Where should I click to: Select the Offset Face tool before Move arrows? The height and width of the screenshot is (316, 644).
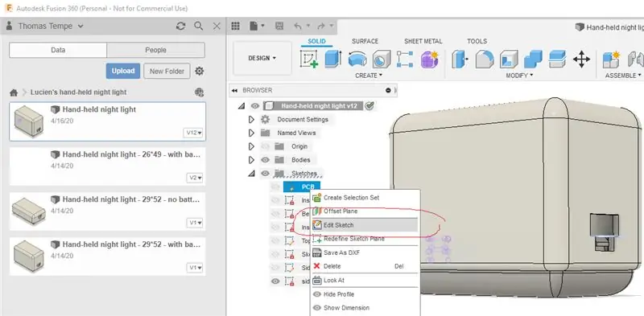[x=557, y=59]
